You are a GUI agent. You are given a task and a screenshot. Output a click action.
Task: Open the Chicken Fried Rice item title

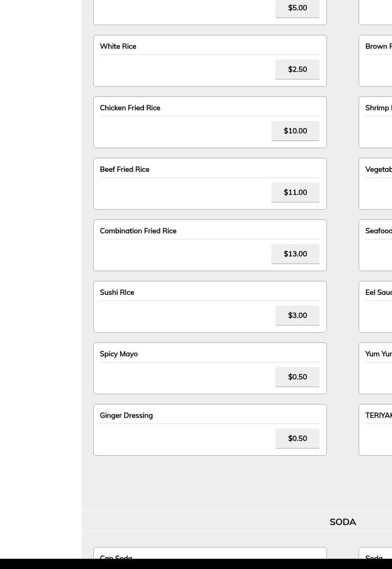point(130,108)
